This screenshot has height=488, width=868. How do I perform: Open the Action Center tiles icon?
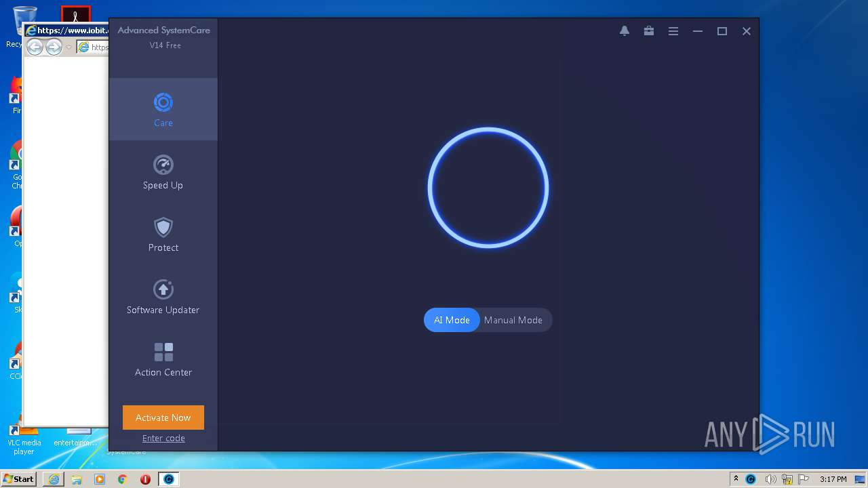(163, 352)
